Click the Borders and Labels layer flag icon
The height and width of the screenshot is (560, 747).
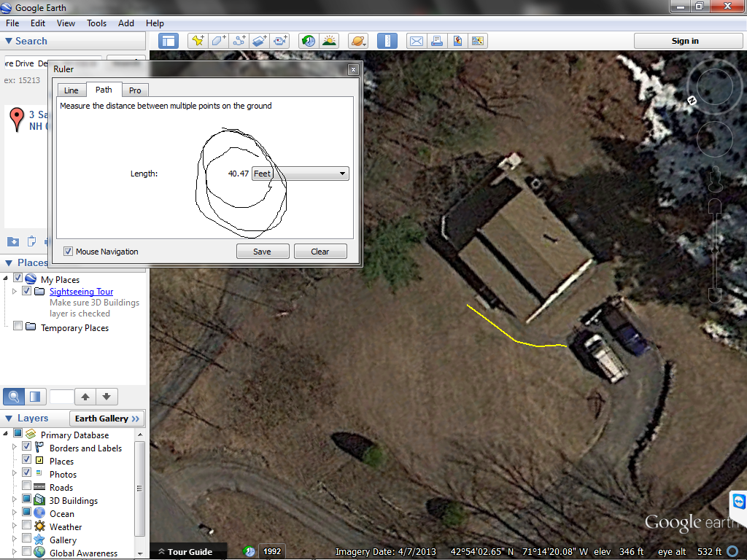point(39,448)
